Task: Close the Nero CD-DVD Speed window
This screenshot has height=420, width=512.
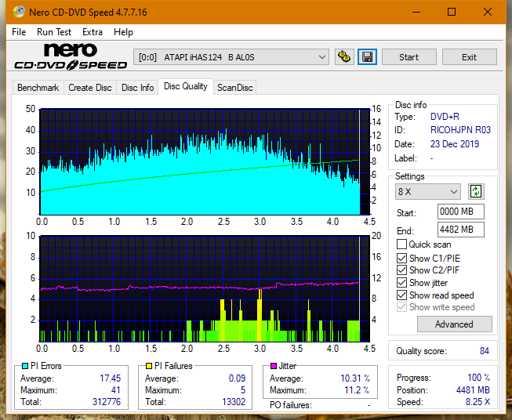Action: tap(488, 12)
